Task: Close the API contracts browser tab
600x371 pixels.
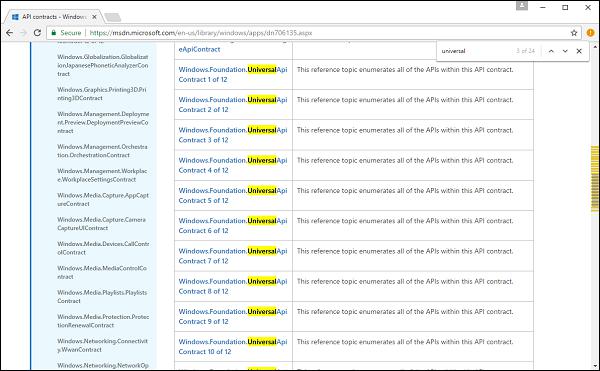Action: tap(94, 17)
